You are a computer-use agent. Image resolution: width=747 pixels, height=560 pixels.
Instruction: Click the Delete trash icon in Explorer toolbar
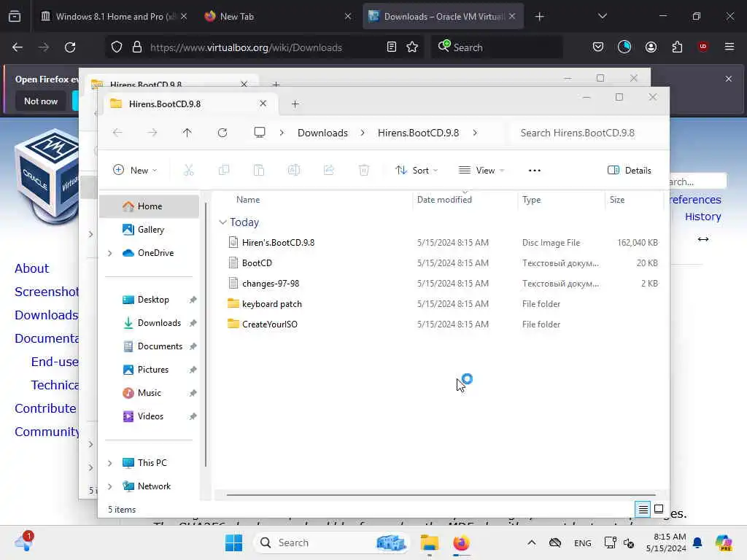(x=364, y=170)
